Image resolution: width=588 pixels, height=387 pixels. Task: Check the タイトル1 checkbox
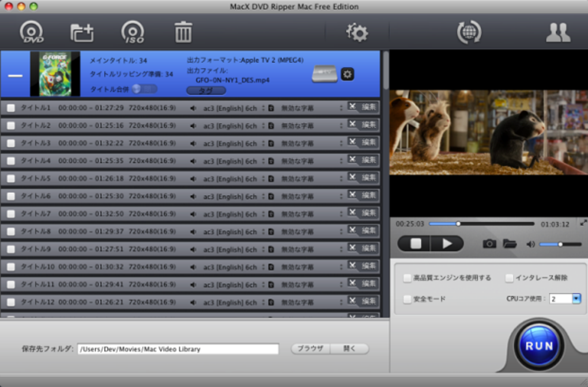(x=11, y=108)
